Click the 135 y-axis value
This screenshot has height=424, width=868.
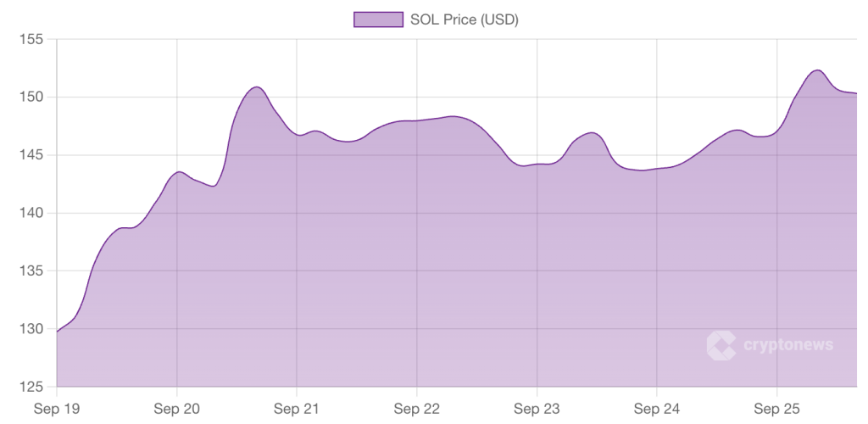pos(33,271)
